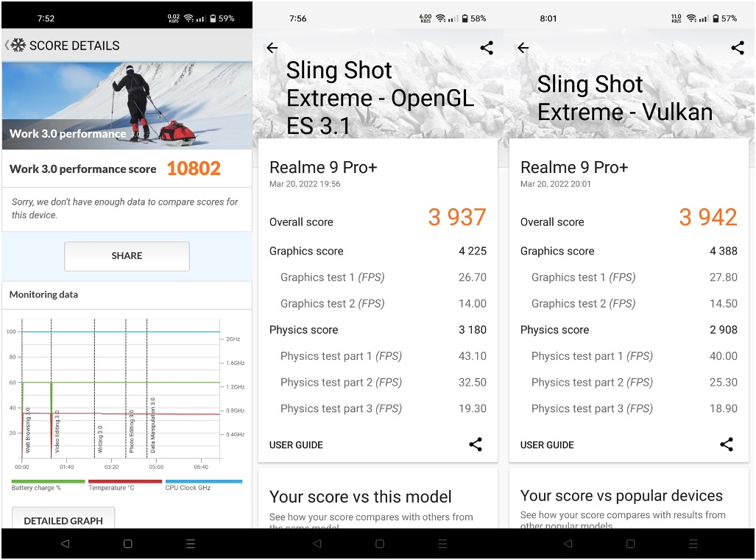Tap Photo Editing 3.0 marker in graph
The width and height of the screenshot is (756, 560).
[131, 431]
